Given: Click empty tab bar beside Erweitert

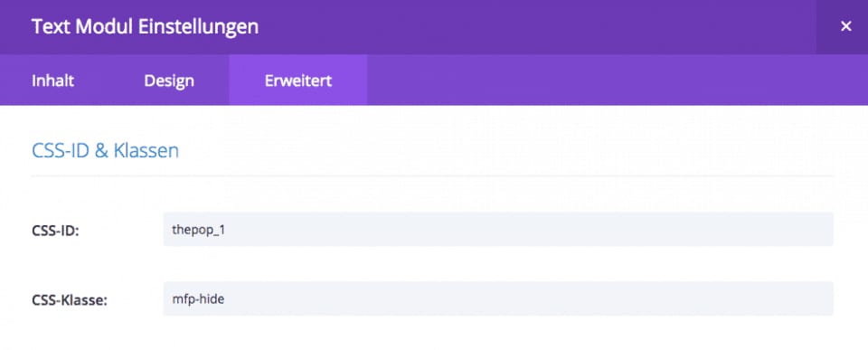Looking at the screenshot, I should click(x=618, y=80).
